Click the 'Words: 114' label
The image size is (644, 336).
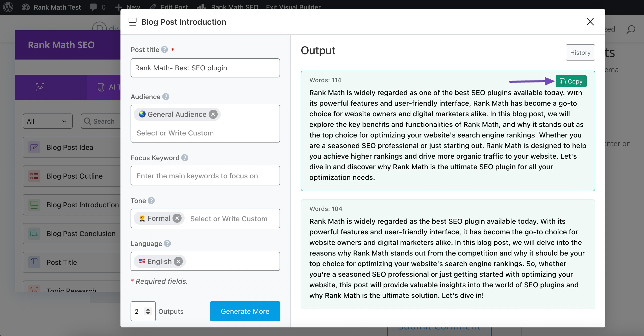[325, 80]
